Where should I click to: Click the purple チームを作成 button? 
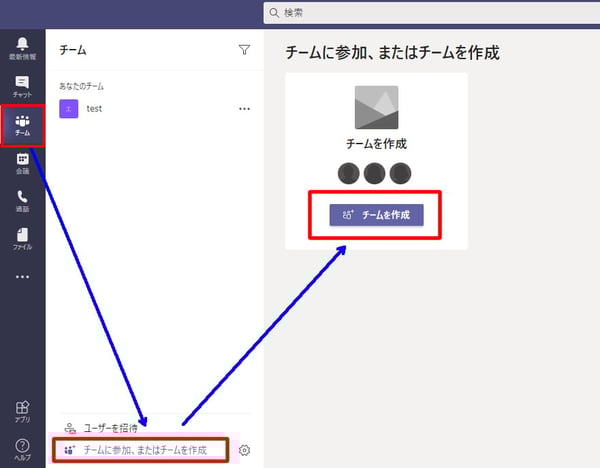(x=376, y=214)
